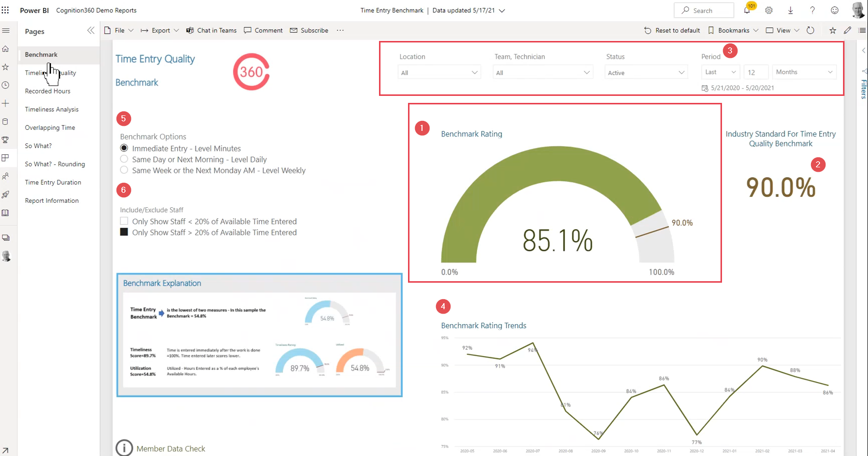Toggle the hamburger navigation menu
868x456 pixels.
point(6,30)
